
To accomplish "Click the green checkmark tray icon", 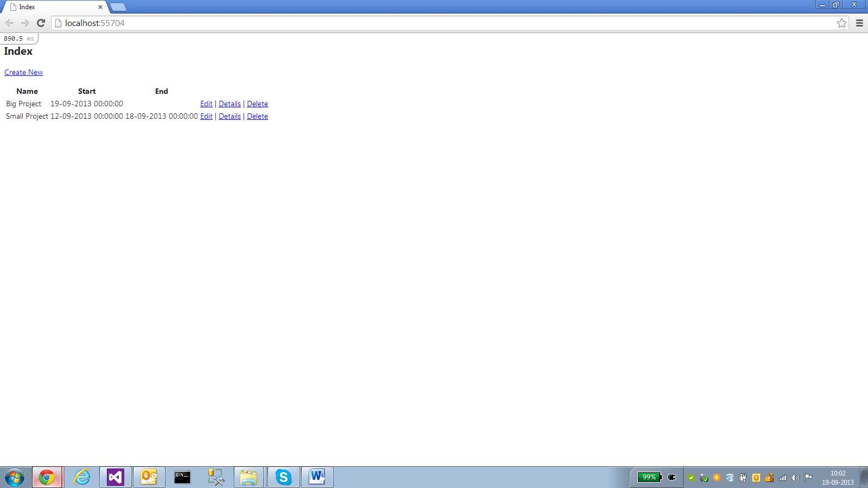I will click(691, 478).
